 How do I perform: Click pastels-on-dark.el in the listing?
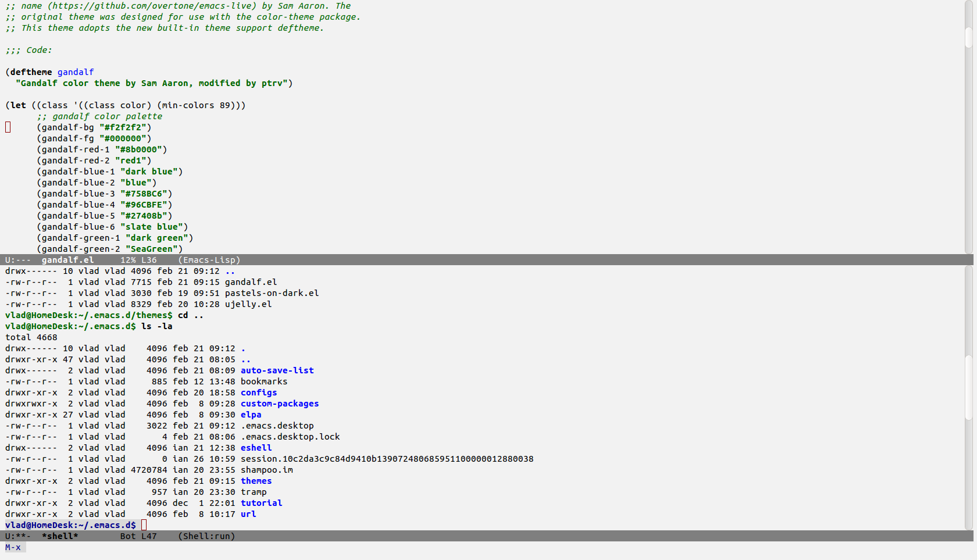[x=272, y=293]
